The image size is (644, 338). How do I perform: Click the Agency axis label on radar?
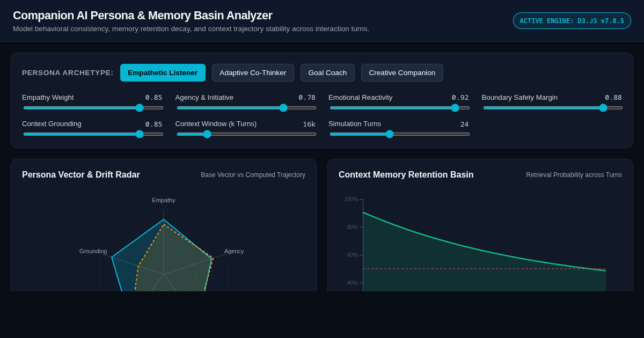click(x=234, y=251)
